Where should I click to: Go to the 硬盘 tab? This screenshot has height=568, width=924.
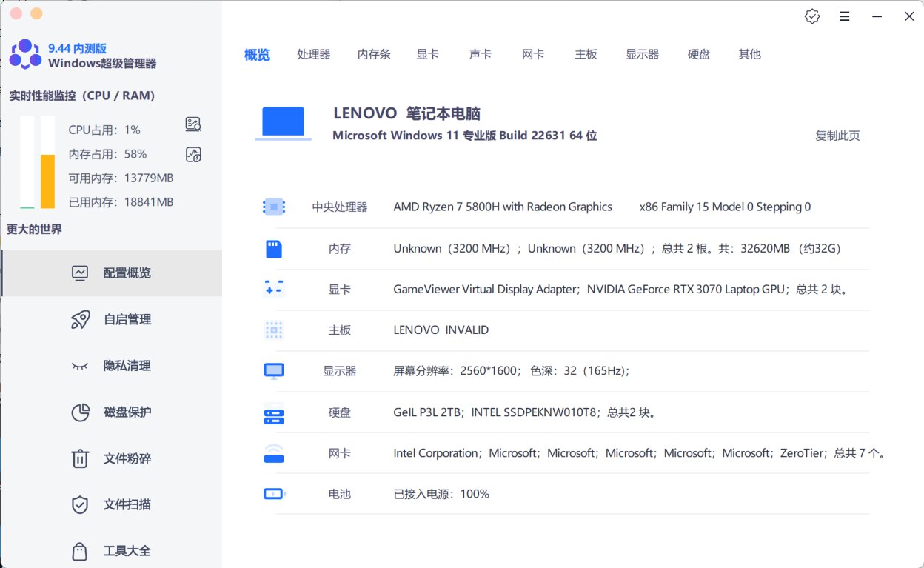[x=698, y=54]
